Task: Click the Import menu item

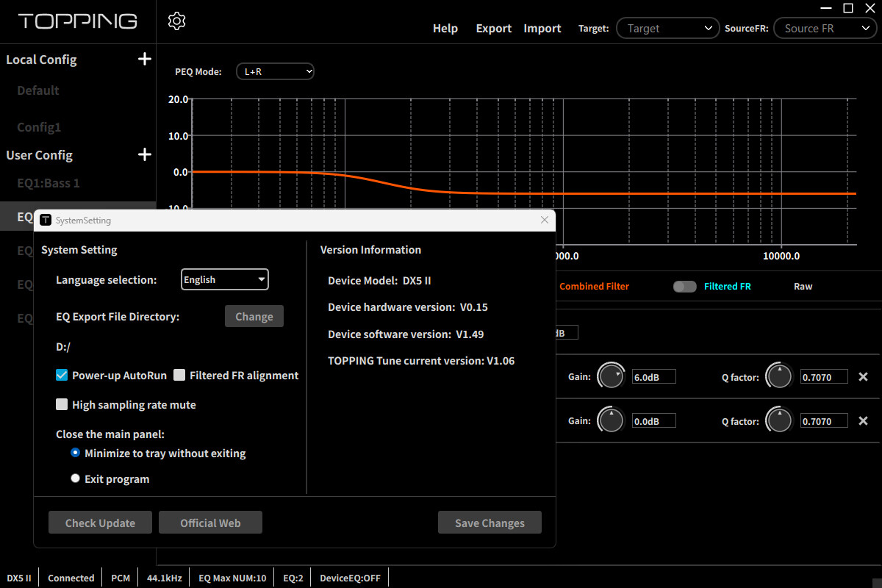Action: tap(542, 28)
